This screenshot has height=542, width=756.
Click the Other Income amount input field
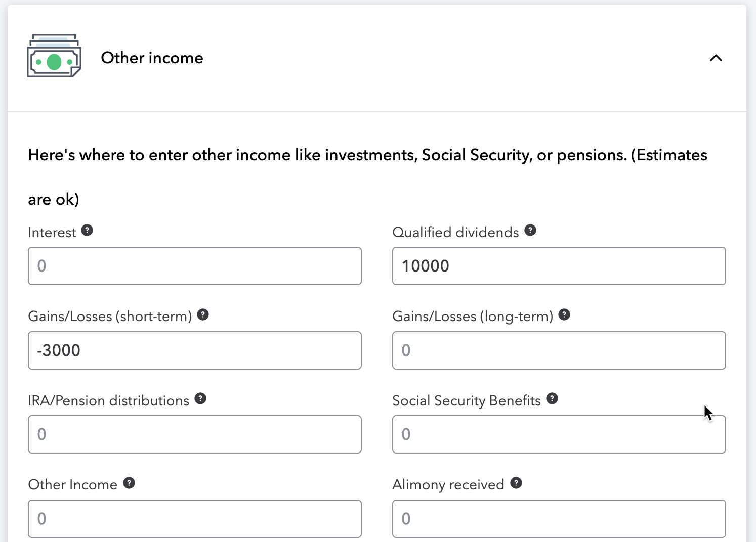[x=195, y=519]
